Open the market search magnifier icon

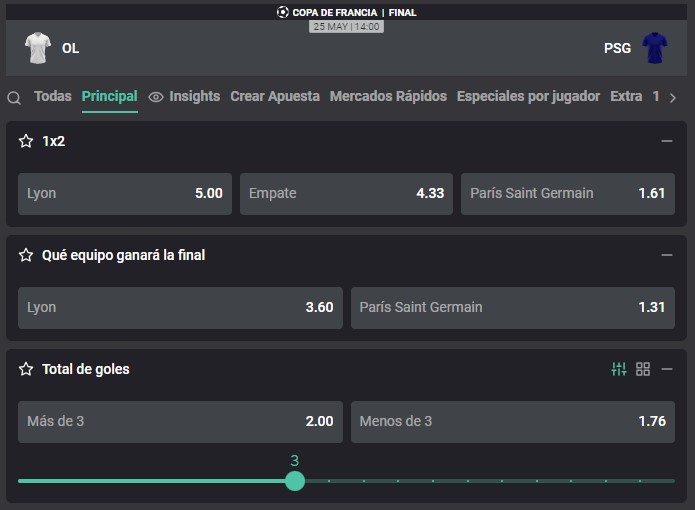coord(14,98)
